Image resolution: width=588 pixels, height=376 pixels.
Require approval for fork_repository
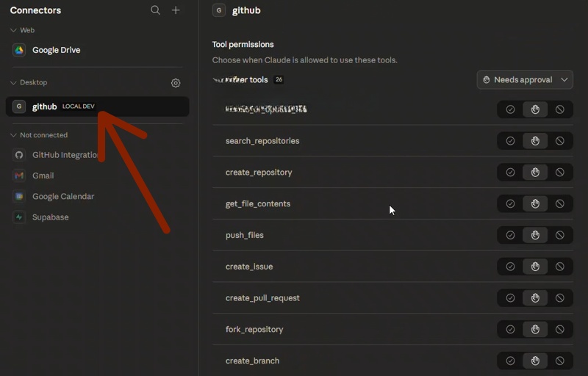535,330
